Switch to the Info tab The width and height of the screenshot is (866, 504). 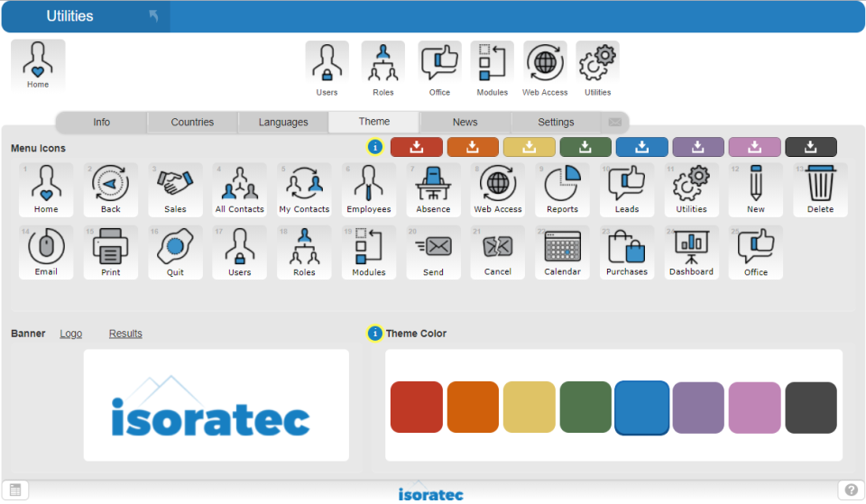tap(102, 122)
